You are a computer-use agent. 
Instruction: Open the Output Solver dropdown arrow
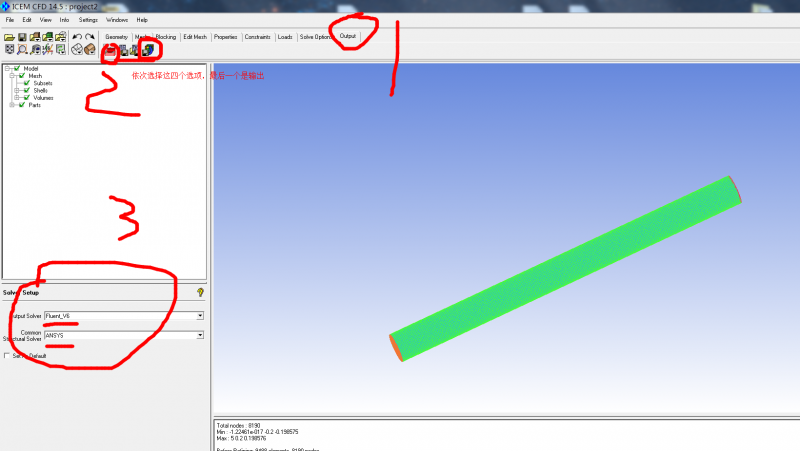[x=200, y=316]
